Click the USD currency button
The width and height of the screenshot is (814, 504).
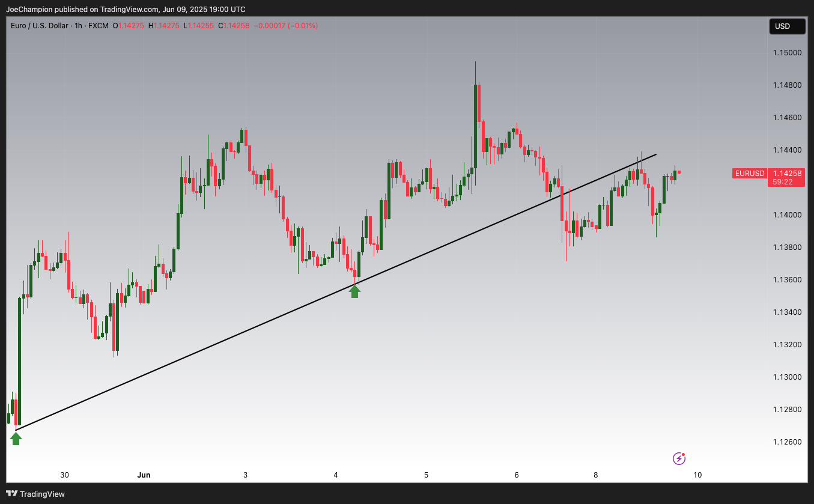click(787, 26)
